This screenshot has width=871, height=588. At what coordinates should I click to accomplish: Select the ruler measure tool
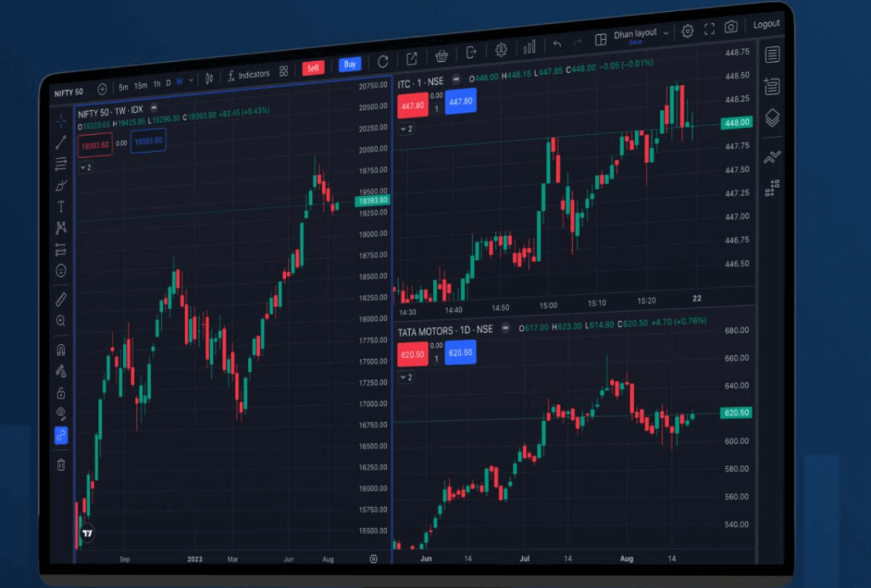[61, 299]
